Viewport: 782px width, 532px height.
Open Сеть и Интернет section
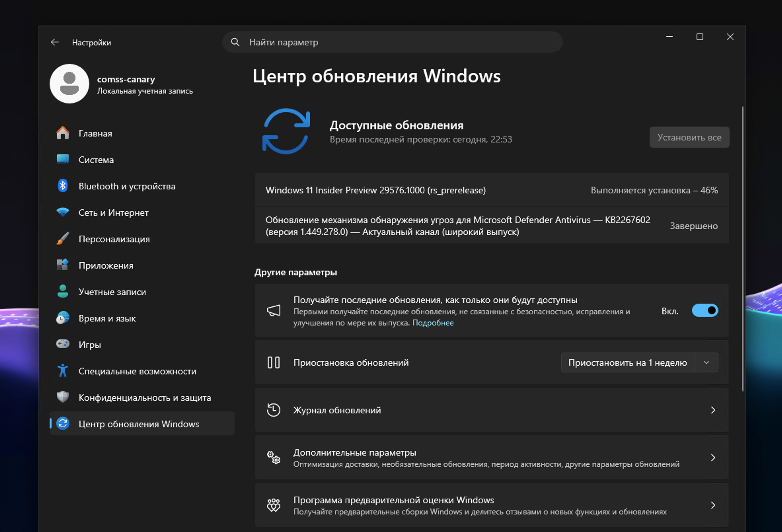pyautogui.click(x=142, y=212)
